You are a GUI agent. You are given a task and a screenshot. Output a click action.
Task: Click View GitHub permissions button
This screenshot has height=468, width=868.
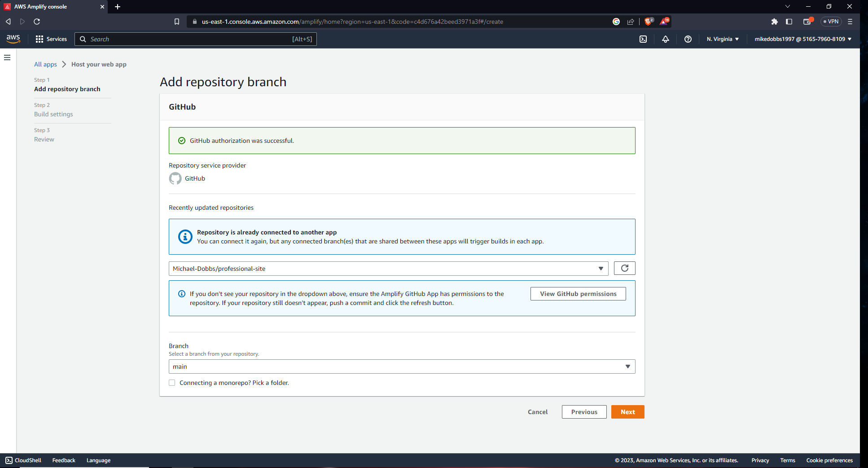coord(578,294)
